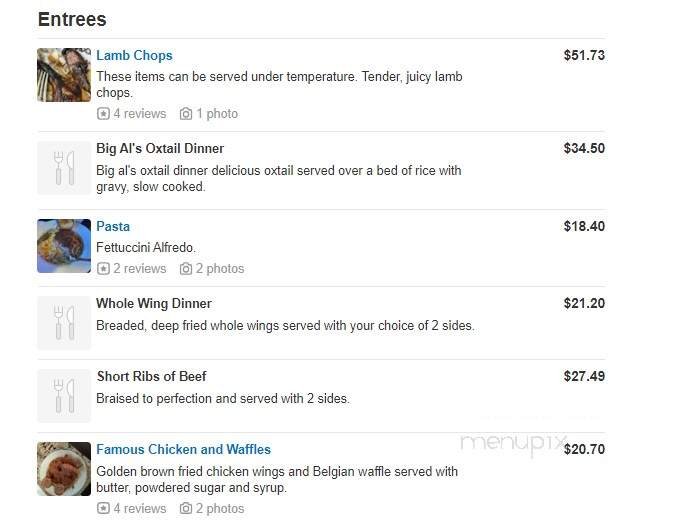View the Chicken and Waffles thumbnail
Image resolution: width=693 pixels, height=525 pixels.
coord(64,469)
